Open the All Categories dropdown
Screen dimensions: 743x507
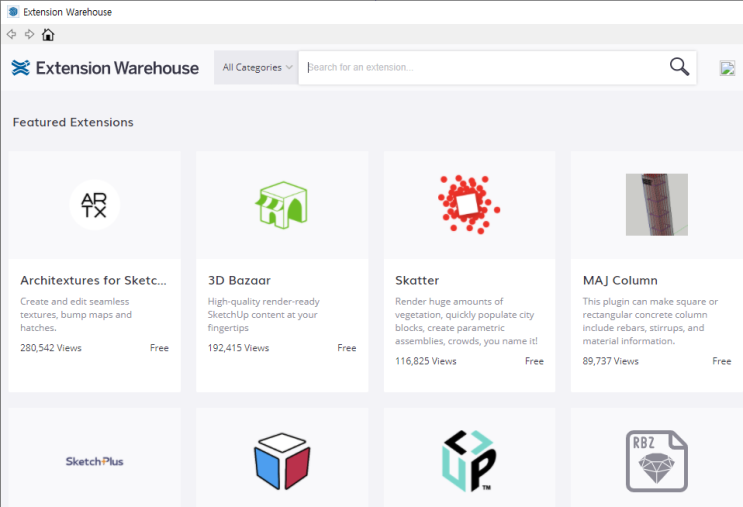click(256, 67)
